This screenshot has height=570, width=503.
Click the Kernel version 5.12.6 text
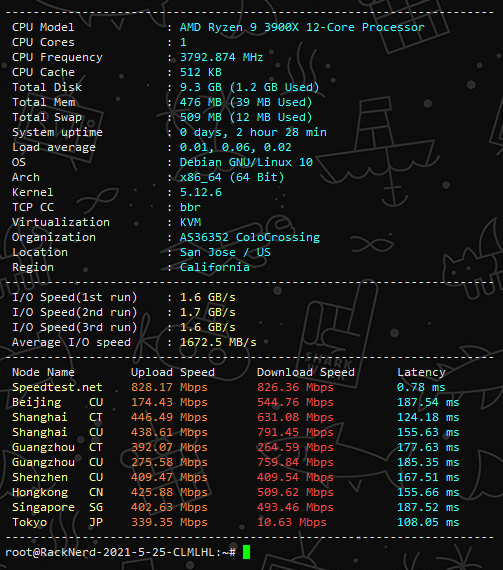pyautogui.click(x=201, y=192)
